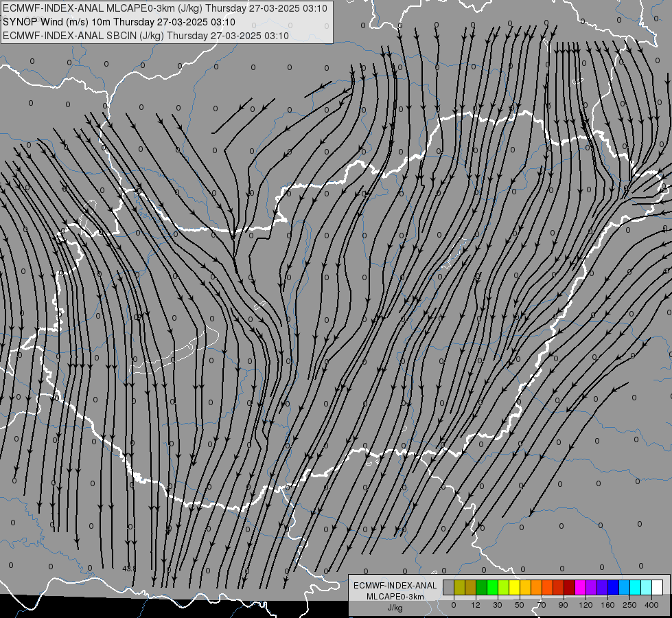
Task: Click the orange swatch left of 70
Action: pyautogui.click(x=537, y=587)
